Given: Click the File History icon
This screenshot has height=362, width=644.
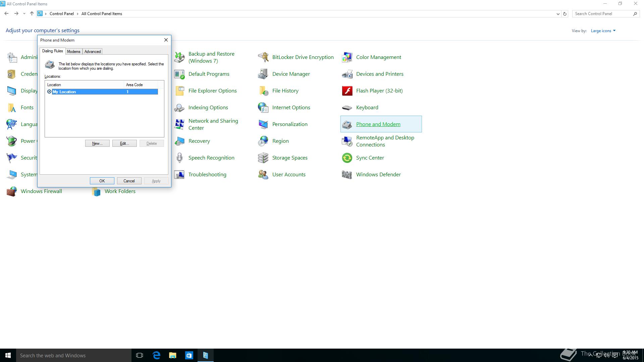Looking at the screenshot, I should pyautogui.click(x=263, y=91).
